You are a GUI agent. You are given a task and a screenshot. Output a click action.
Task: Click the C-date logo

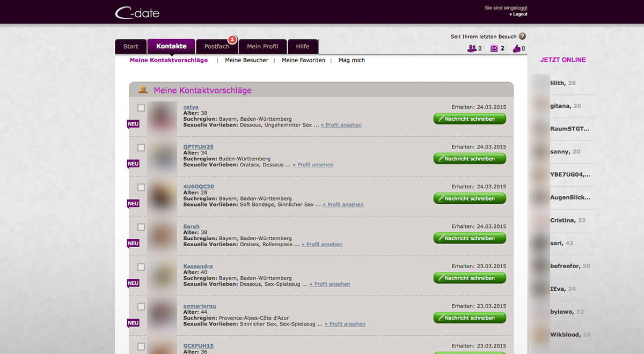coord(137,12)
